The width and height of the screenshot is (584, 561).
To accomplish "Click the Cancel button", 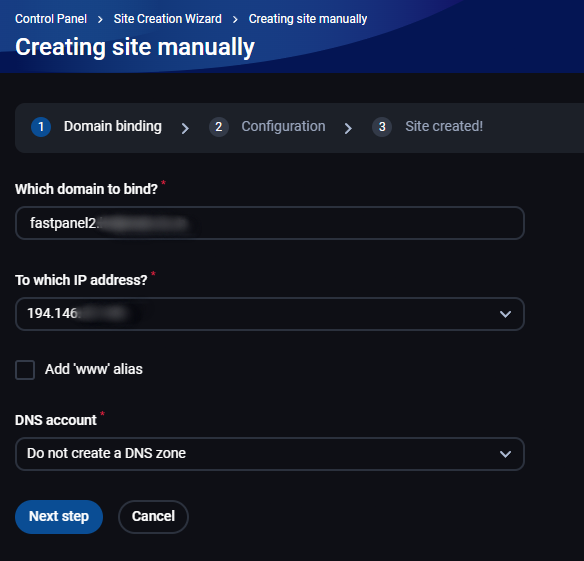I will pyautogui.click(x=153, y=517).
